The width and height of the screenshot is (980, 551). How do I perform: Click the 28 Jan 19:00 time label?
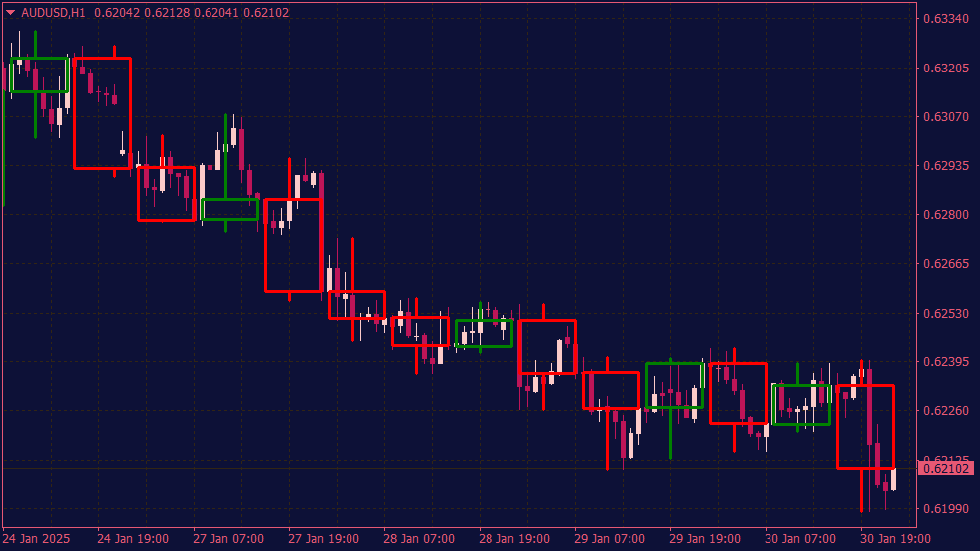click(514, 538)
